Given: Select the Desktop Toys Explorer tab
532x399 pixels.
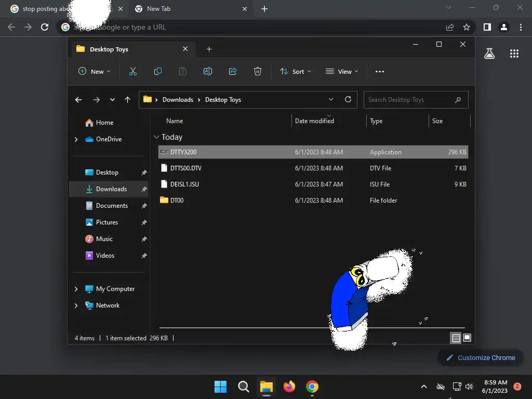Looking at the screenshot, I should [x=133, y=49].
